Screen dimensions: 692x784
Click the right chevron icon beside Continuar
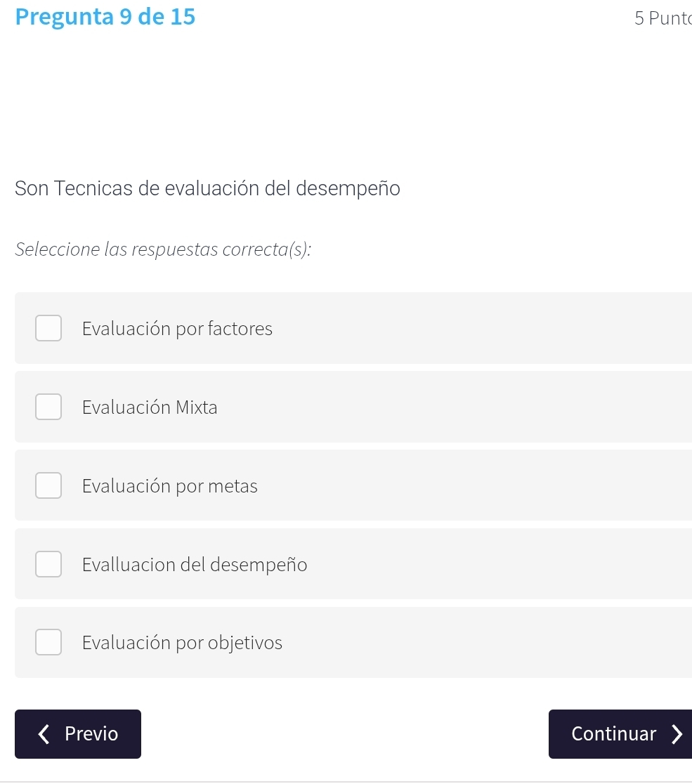676,734
